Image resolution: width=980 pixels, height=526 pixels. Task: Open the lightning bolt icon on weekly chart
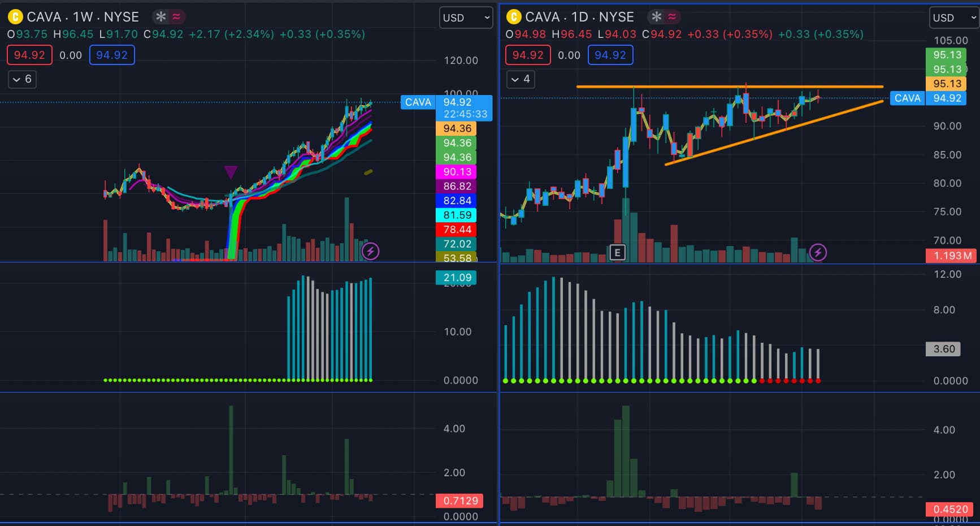[370, 251]
